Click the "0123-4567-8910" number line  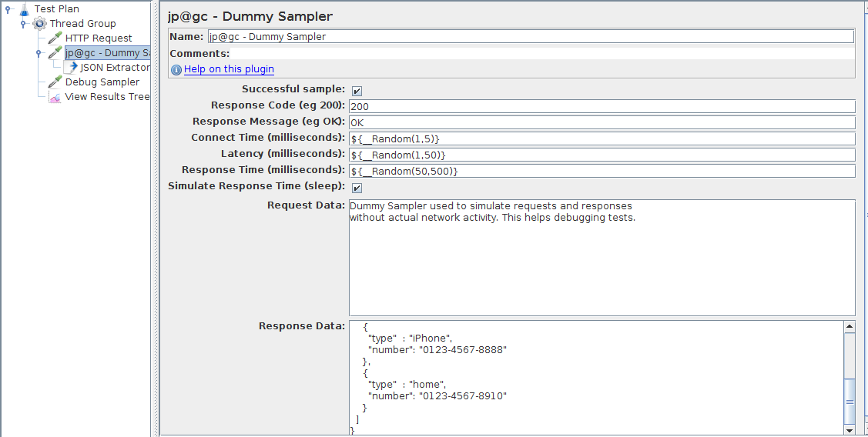pos(437,395)
